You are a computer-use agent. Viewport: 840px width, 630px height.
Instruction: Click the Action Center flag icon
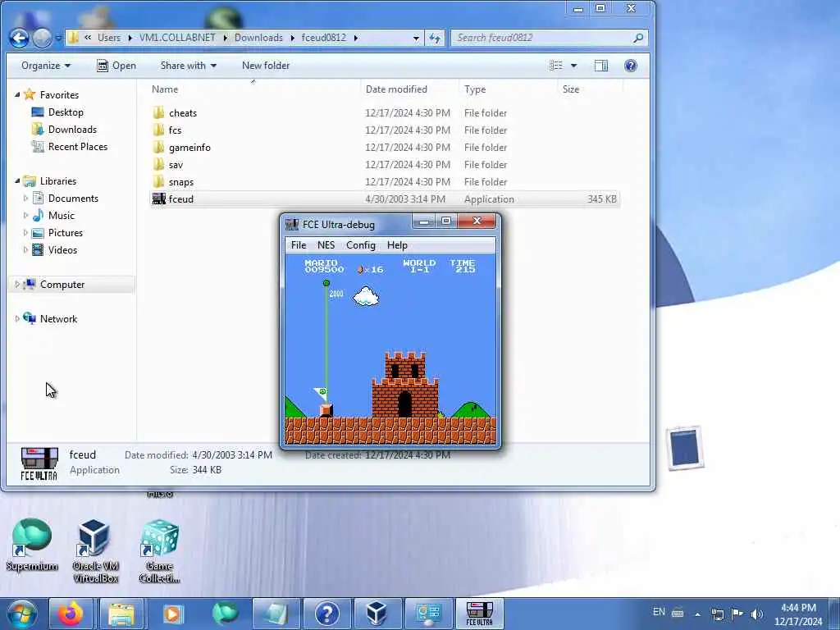point(737,614)
